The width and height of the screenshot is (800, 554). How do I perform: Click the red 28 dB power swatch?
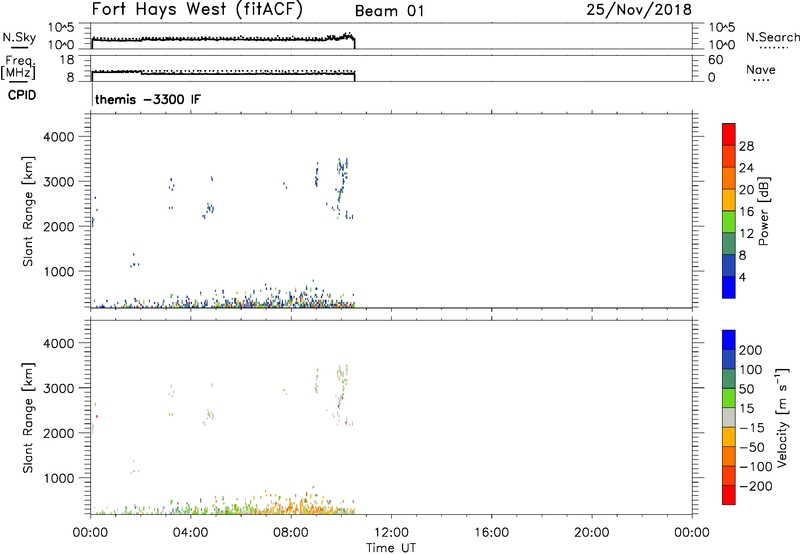[x=729, y=134]
